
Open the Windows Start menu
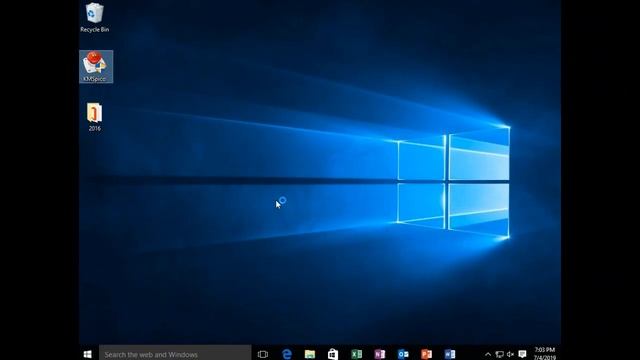click(x=87, y=354)
